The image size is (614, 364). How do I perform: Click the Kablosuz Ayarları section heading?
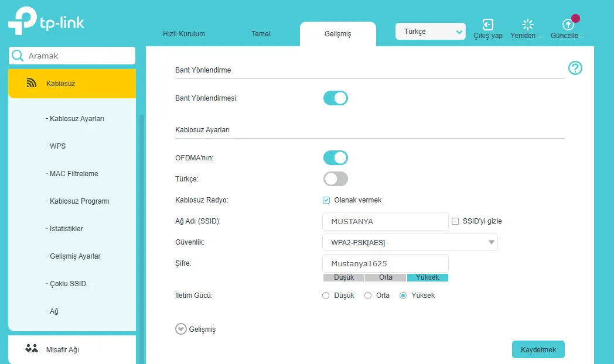202,130
